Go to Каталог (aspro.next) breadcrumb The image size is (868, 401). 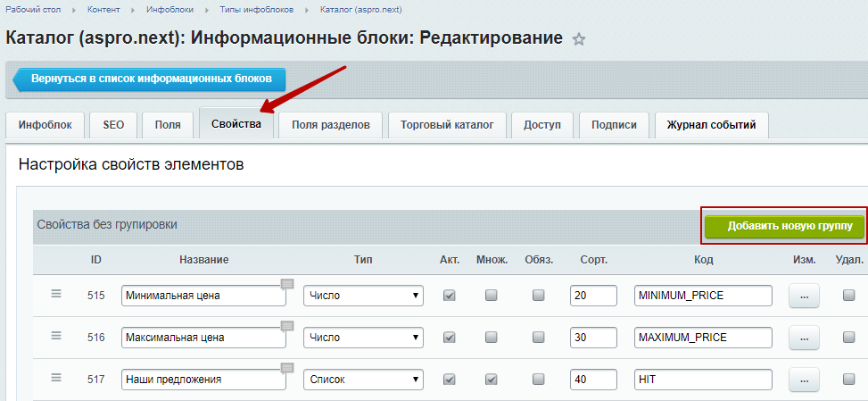[361, 10]
